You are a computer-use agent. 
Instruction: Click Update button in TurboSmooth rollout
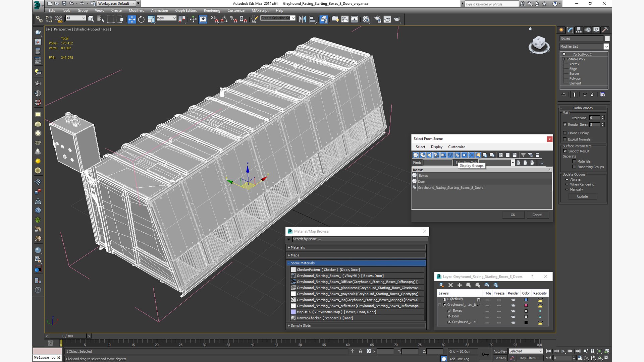(x=582, y=196)
